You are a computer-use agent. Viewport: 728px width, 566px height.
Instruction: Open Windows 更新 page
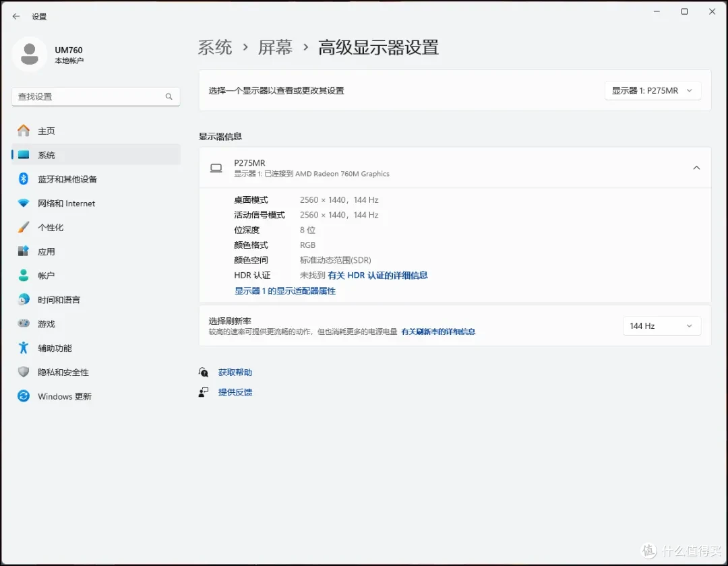96,396
